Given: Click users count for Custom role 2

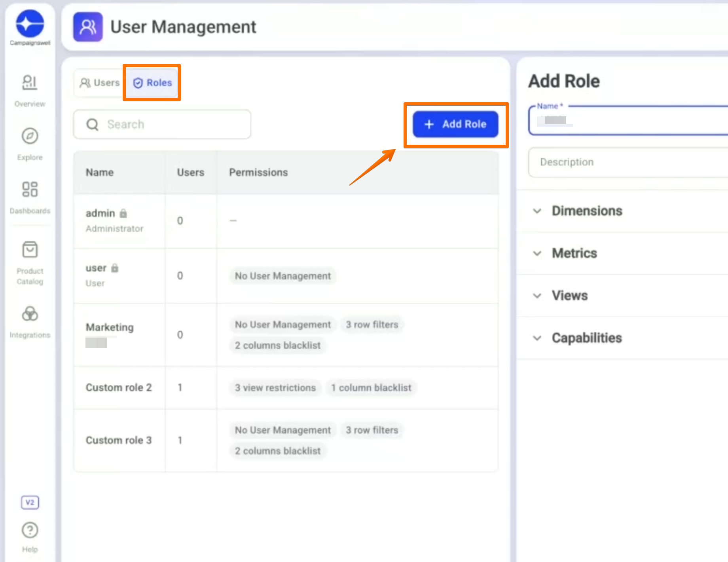Looking at the screenshot, I should pos(180,388).
